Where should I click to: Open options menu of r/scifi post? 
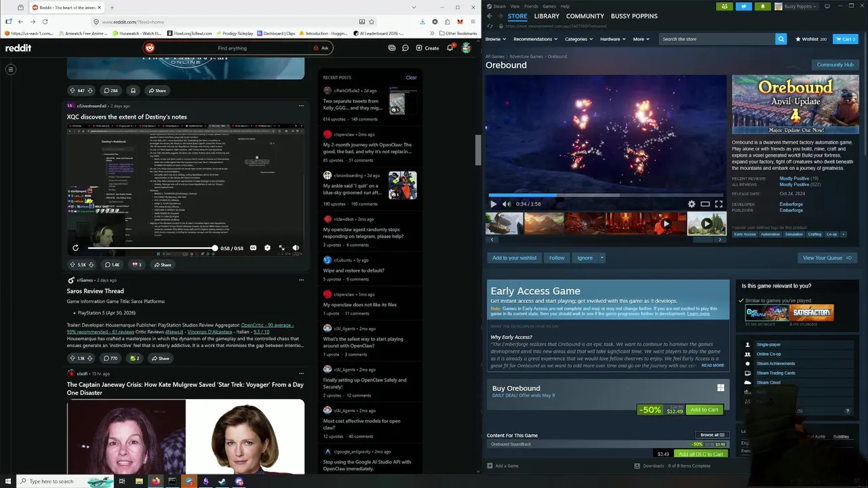pos(301,373)
